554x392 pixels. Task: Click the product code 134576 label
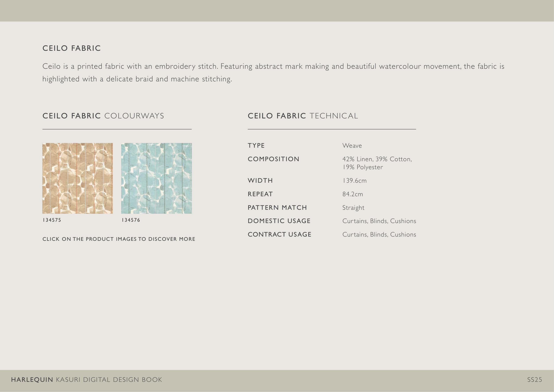(131, 220)
